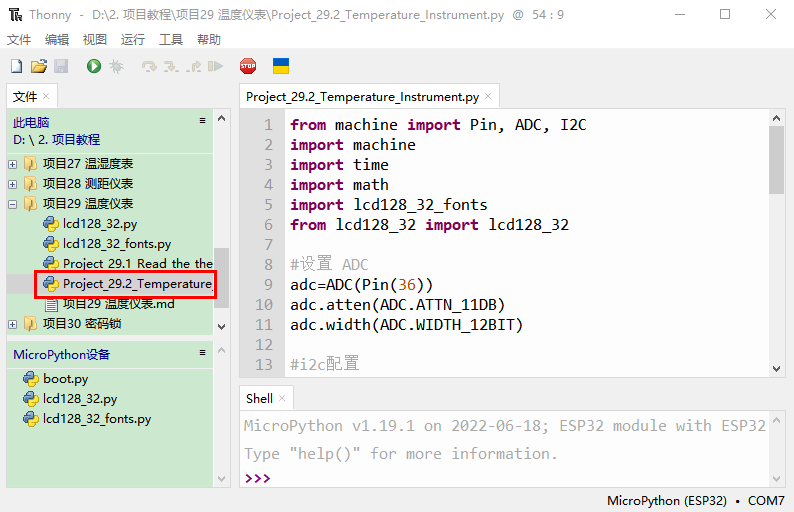794x512 pixels.
Task: Click the New file icon
Action: [x=16, y=66]
